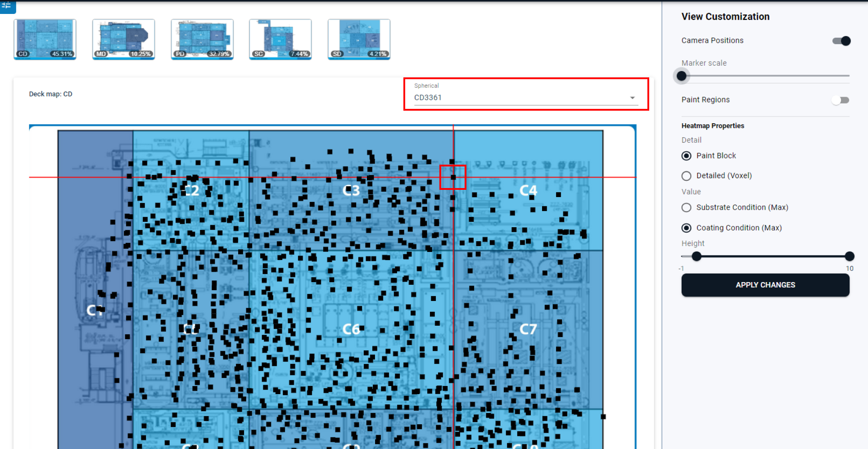The height and width of the screenshot is (449, 868).
Task: Select Substrate Condition (Max) value
Action: tap(687, 207)
